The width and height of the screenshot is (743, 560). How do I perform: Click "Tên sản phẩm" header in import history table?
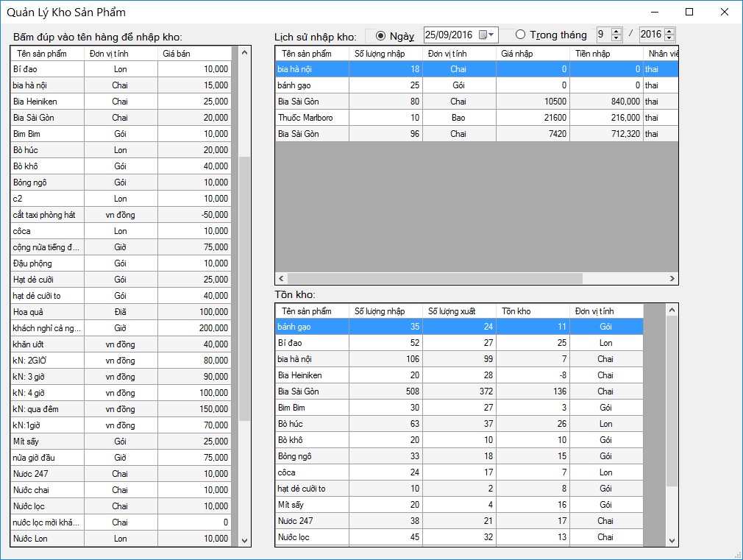click(312, 54)
